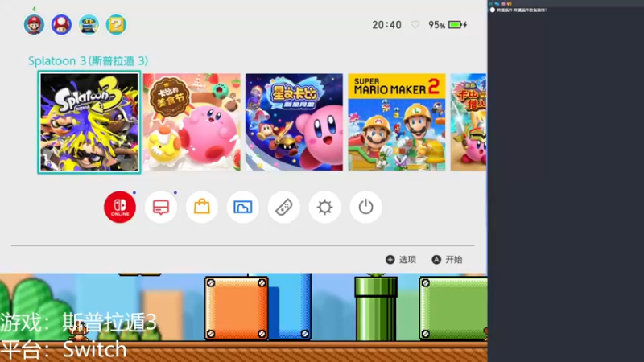Launch the Splatoon 3 game tile

[89, 122]
